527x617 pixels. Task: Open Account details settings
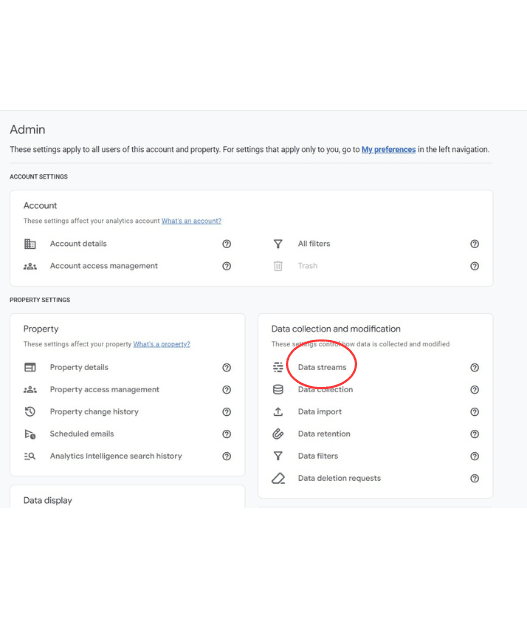pyautogui.click(x=78, y=244)
